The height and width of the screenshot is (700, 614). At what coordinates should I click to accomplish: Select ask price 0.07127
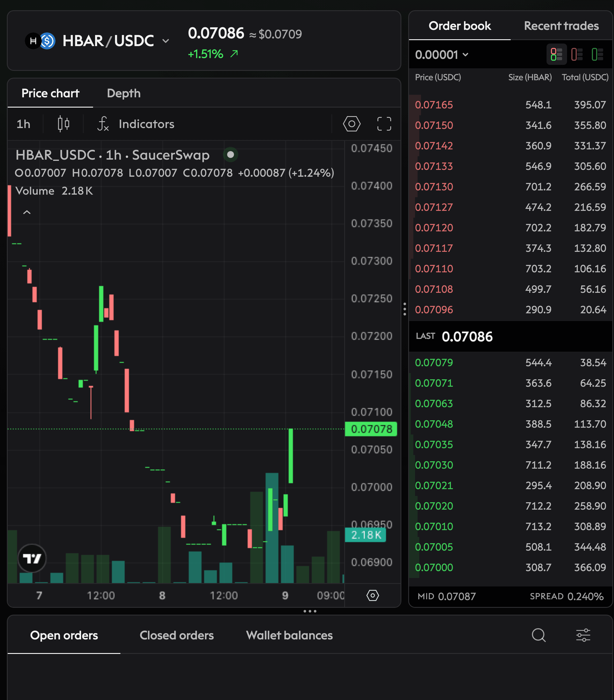(434, 207)
